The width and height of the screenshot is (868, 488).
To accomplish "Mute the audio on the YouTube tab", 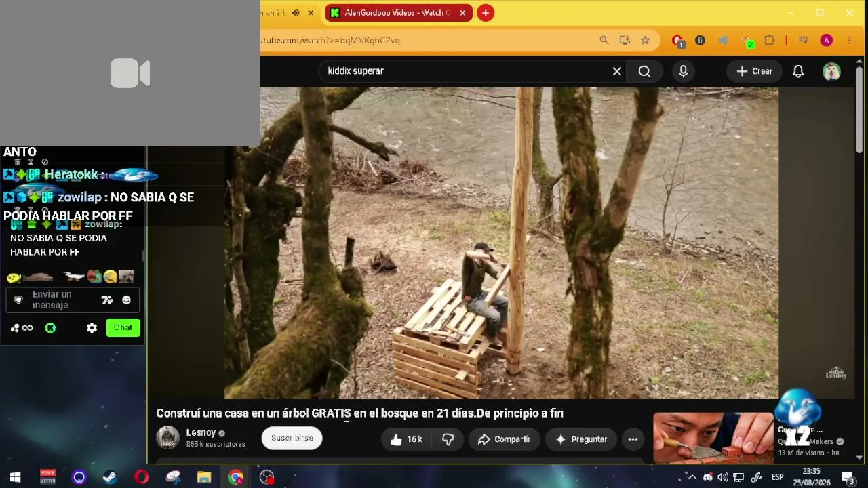I will (x=296, y=13).
